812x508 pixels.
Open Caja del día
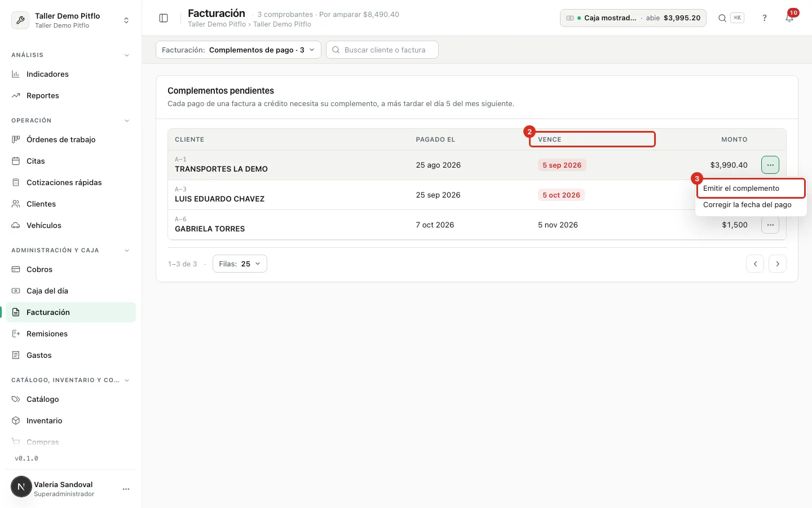pyautogui.click(x=70, y=291)
